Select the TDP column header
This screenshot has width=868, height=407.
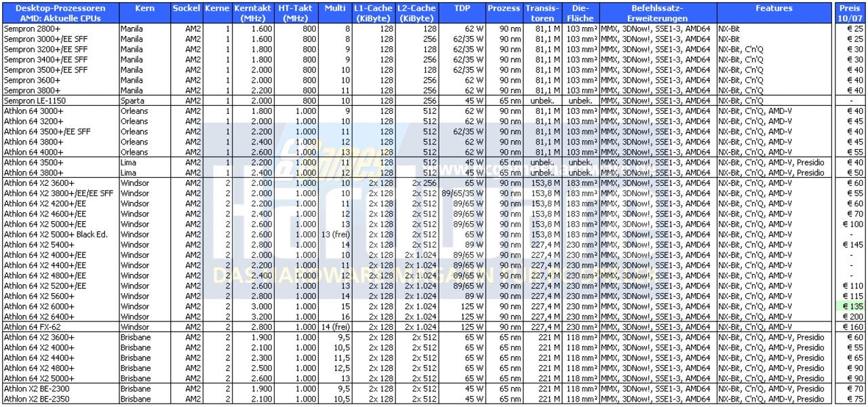(x=460, y=8)
